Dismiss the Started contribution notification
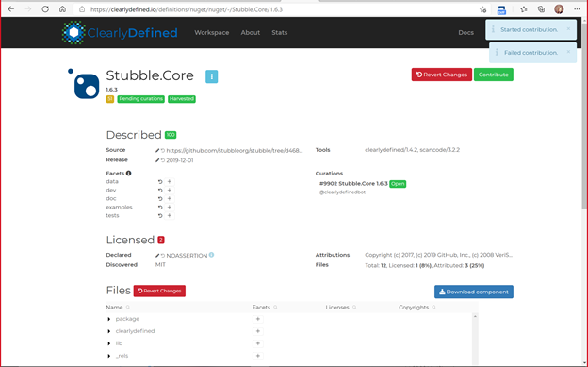The image size is (588, 367). (568, 29)
